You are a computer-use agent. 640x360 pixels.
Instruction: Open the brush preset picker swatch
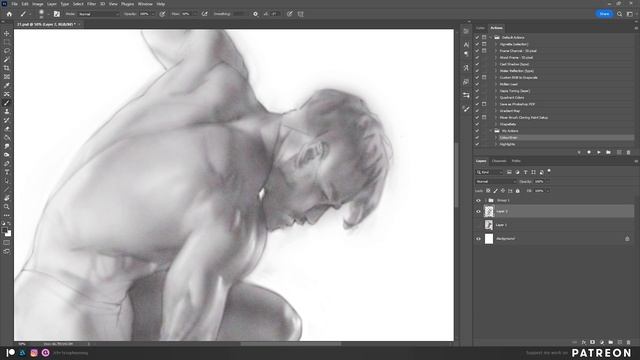coord(41,14)
